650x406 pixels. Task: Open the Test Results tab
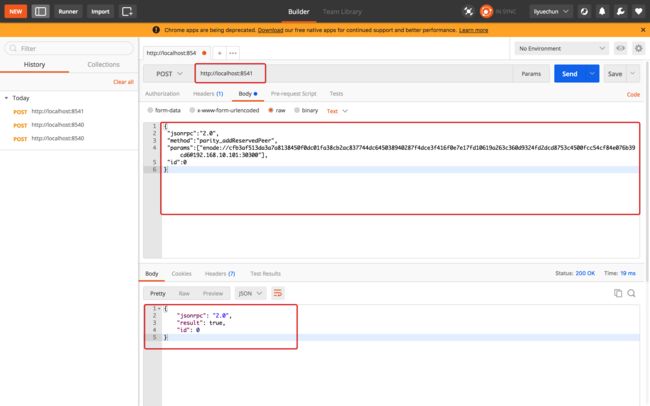tap(265, 274)
